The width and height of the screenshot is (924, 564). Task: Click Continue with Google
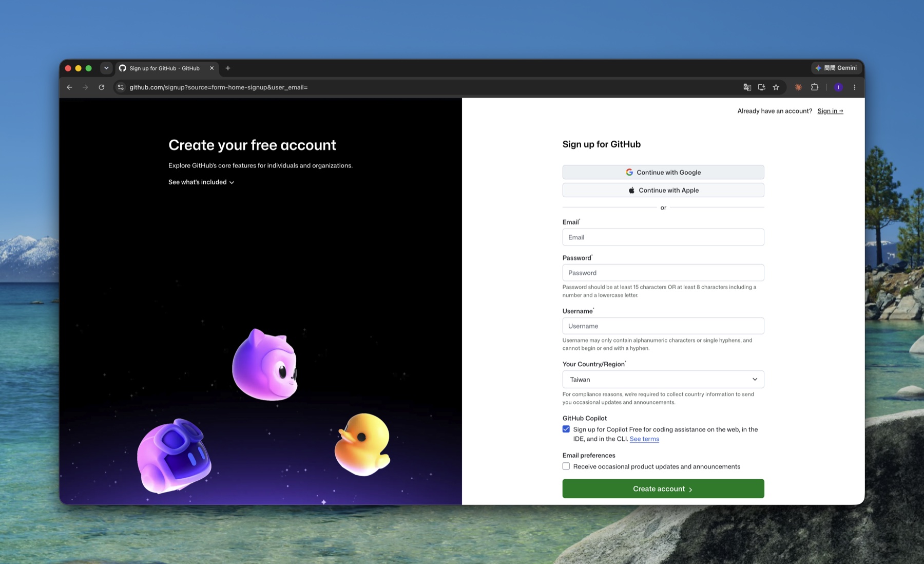tap(663, 172)
